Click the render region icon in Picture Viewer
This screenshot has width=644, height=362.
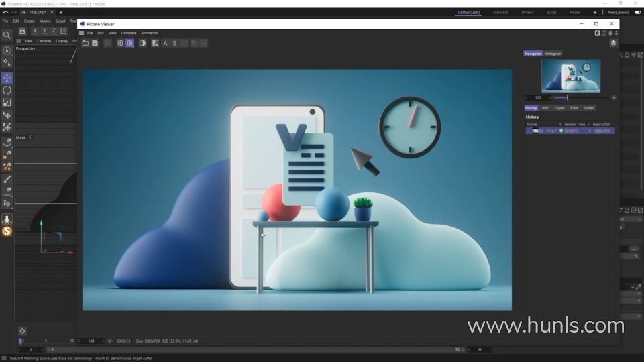pyautogui.click(x=120, y=43)
